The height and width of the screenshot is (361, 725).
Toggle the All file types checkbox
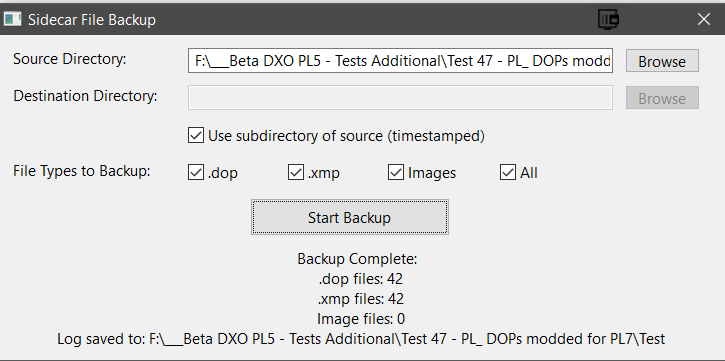(508, 172)
